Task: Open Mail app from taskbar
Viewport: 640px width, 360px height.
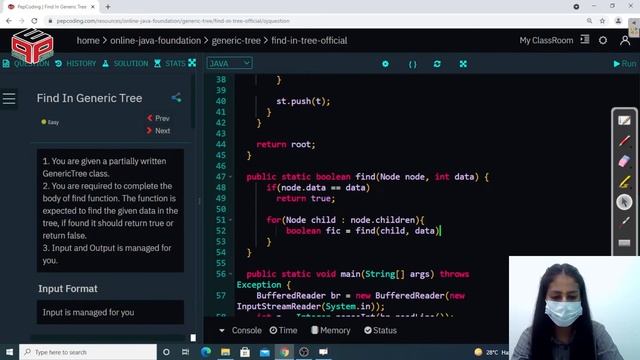Action: 264,351
